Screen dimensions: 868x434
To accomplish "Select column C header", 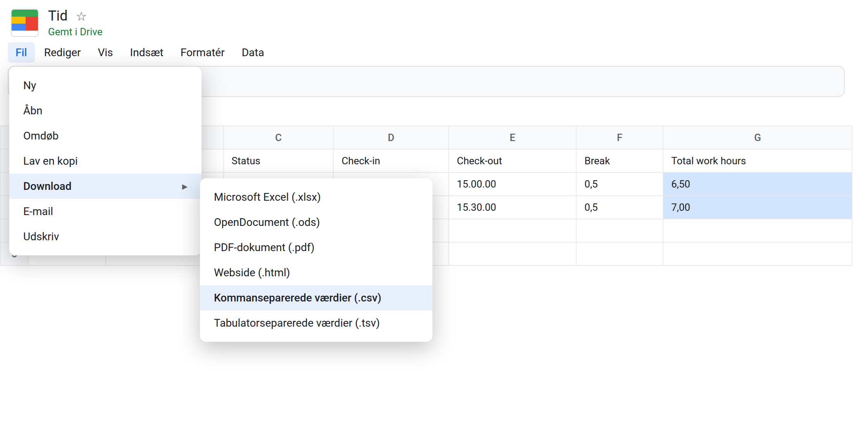I will click(x=278, y=138).
